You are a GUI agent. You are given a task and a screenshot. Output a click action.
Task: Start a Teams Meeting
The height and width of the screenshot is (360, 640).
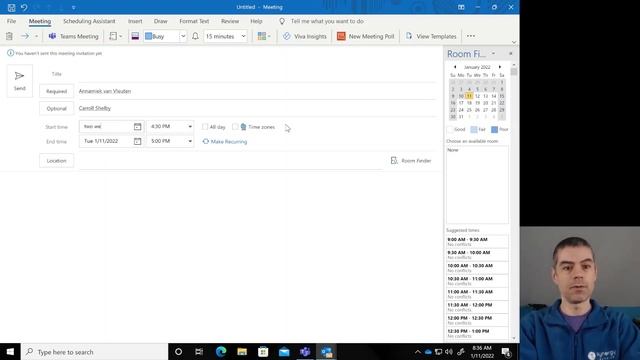[73, 36]
